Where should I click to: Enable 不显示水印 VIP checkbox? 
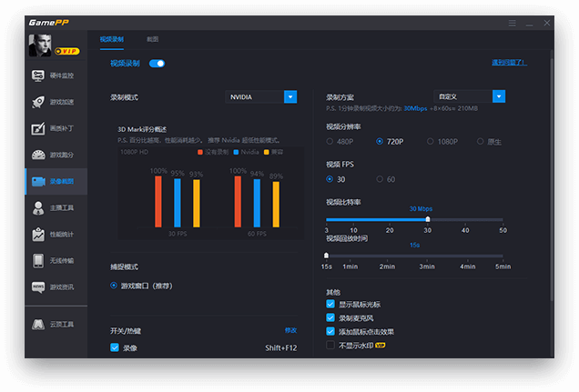[330, 346]
